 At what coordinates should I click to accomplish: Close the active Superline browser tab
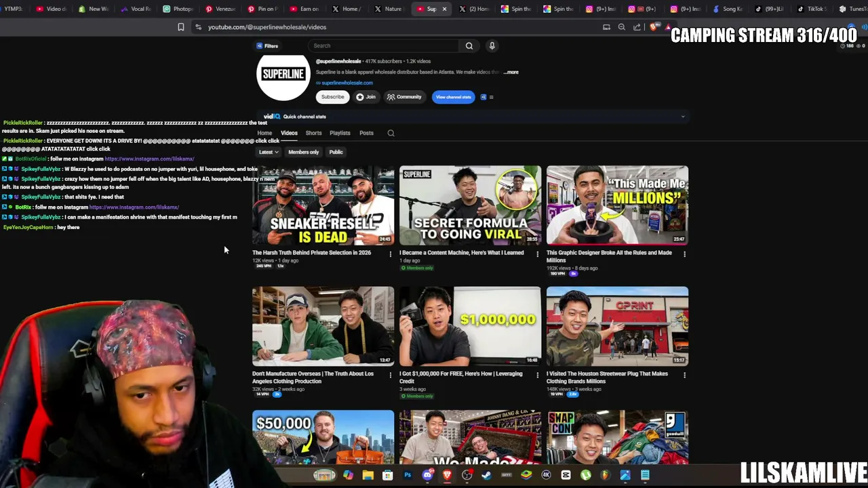(x=444, y=9)
